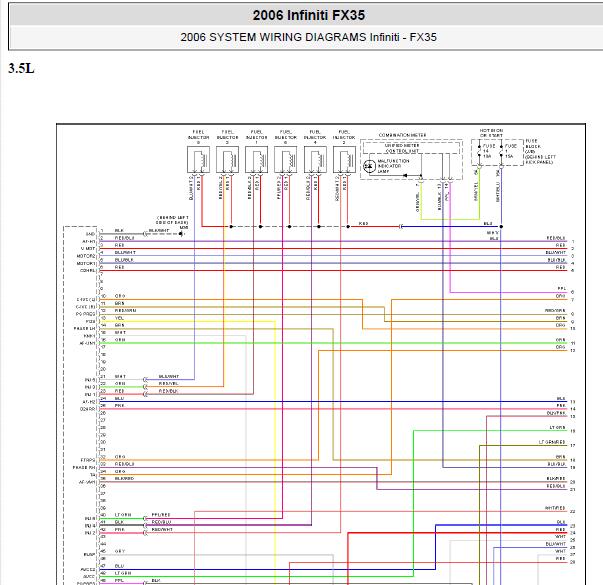Click the 'AF-H1' signal label

(x=89, y=241)
